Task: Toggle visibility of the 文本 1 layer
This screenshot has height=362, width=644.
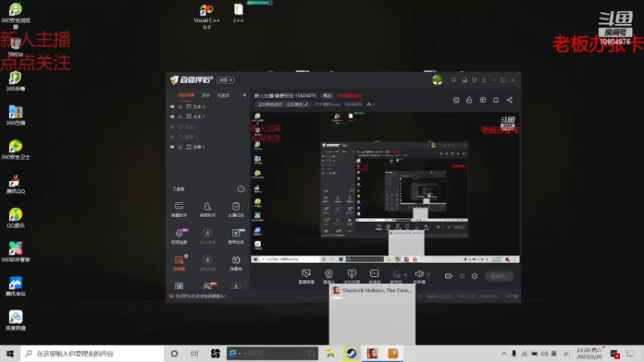Action: pos(172,117)
